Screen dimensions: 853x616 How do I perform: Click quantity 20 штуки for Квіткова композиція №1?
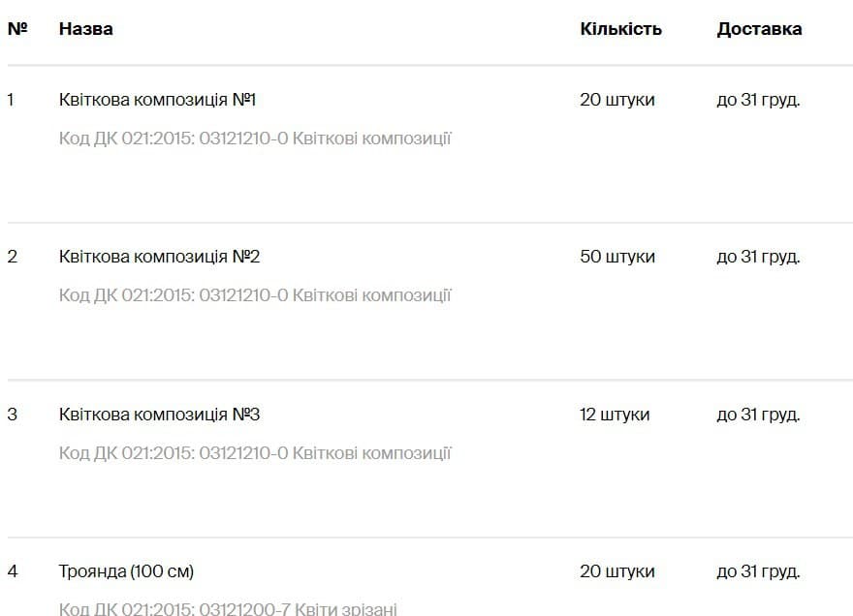click(617, 100)
